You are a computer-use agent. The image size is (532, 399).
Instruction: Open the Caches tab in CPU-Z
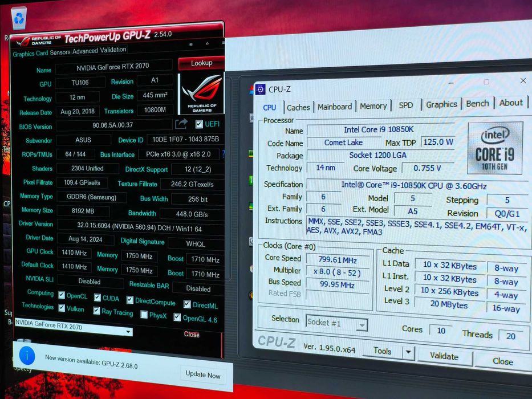pyautogui.click(x=298, y=107)
